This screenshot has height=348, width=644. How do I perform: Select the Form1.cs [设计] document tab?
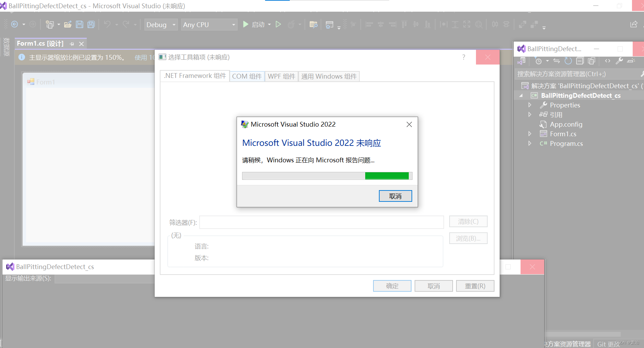pos(40,44)
